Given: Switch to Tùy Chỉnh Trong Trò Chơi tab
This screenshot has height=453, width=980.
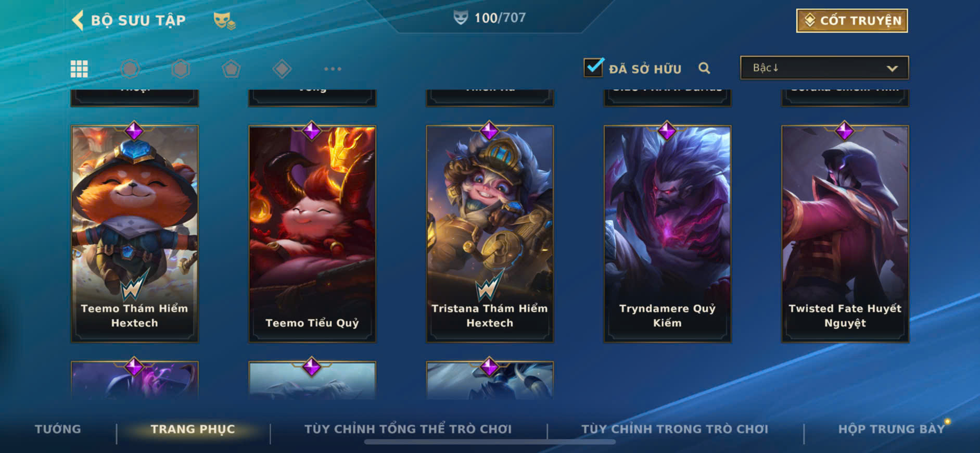Looking at the screenshot, I should pos(674,429).
